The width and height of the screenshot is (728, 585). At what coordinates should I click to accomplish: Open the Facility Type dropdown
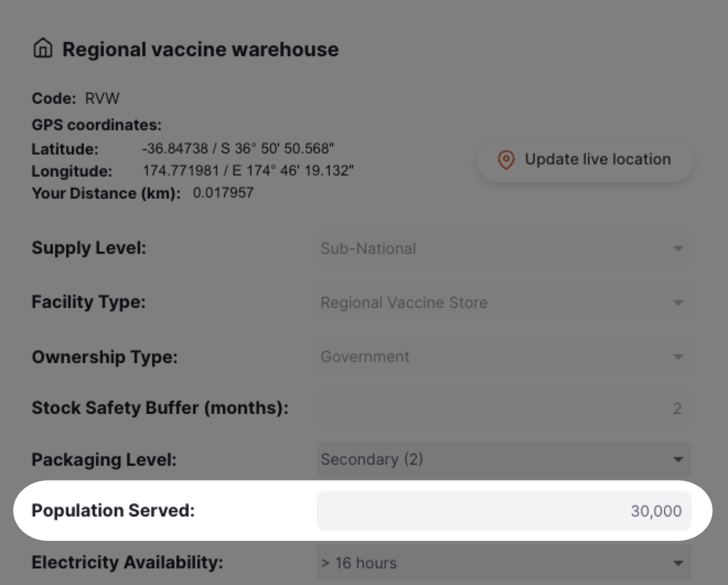[x=504, y=302]
